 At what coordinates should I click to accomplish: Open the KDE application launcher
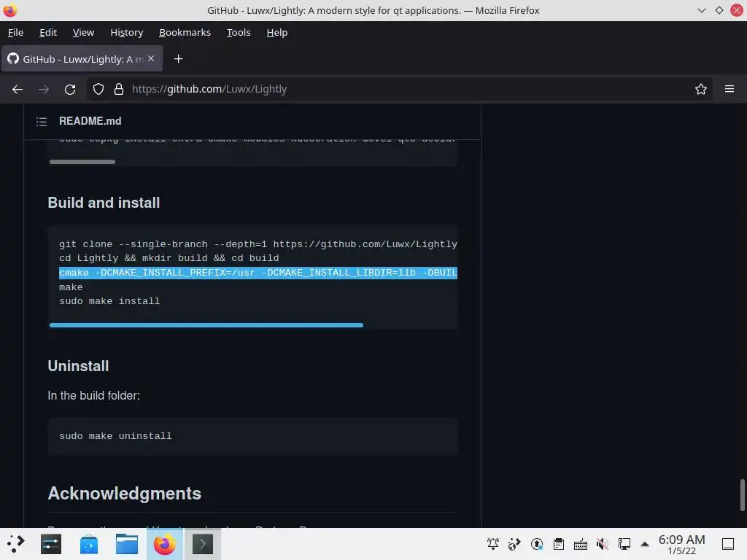click(16, 544)
